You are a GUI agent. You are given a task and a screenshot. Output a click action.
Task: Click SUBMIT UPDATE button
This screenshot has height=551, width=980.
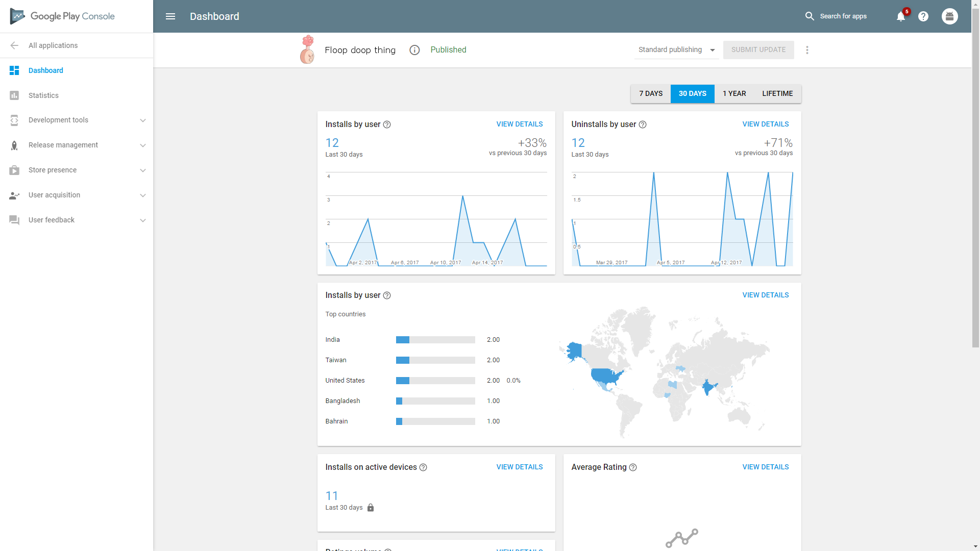pos(758,49)
